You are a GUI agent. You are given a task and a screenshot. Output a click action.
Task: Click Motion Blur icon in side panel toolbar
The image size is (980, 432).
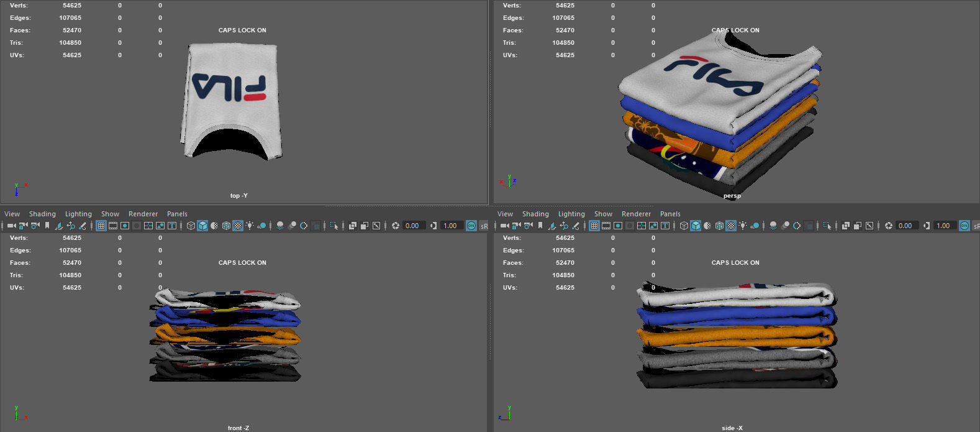[x=785, y=226]
